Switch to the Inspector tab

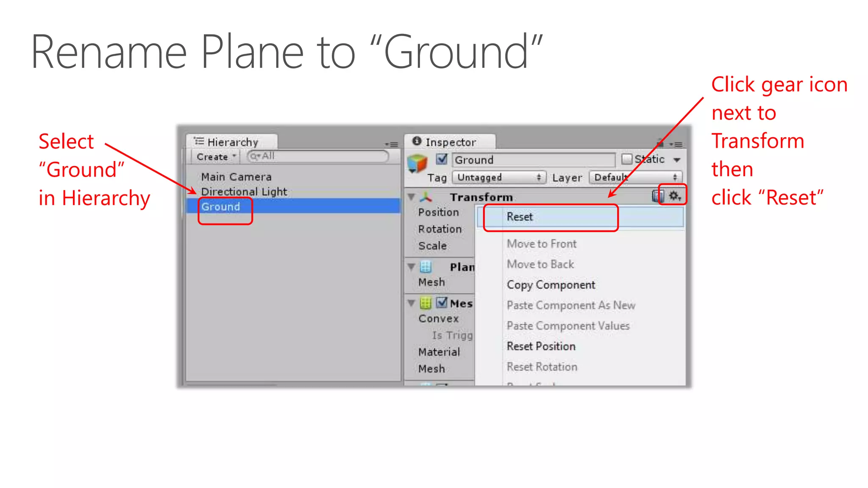[x=450, y=142]
